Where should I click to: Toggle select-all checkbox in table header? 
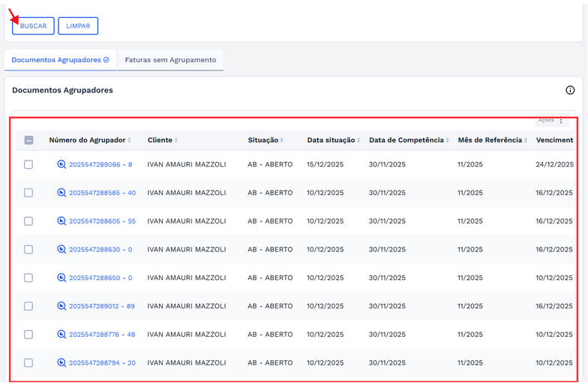[28, 140]
